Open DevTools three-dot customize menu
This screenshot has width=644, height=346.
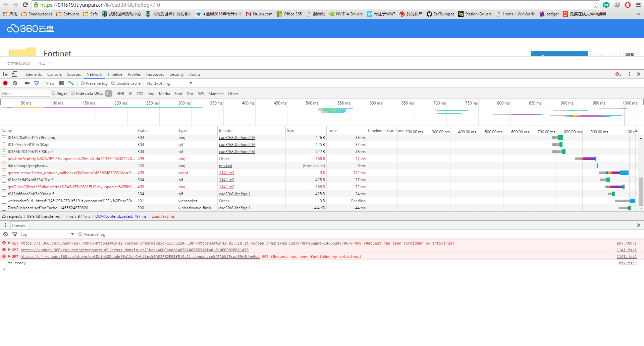pyautogui.click(x=629, y=74)
